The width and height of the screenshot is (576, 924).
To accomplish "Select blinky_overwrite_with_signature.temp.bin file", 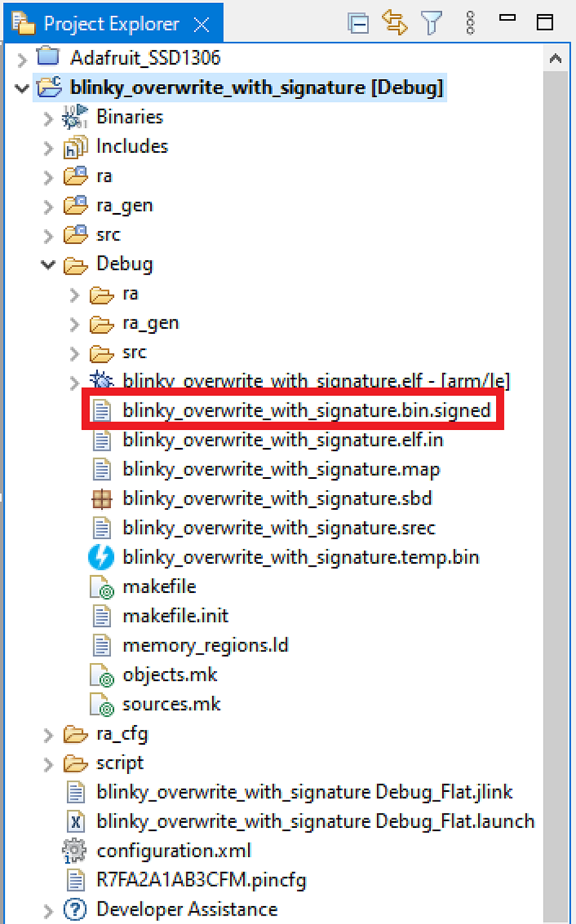I will tap(301, 557).
